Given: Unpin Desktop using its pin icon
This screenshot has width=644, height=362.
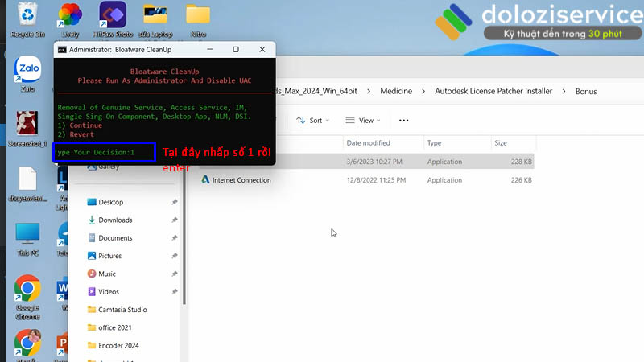Looking at the screenshot, I should tap(175, 202).
